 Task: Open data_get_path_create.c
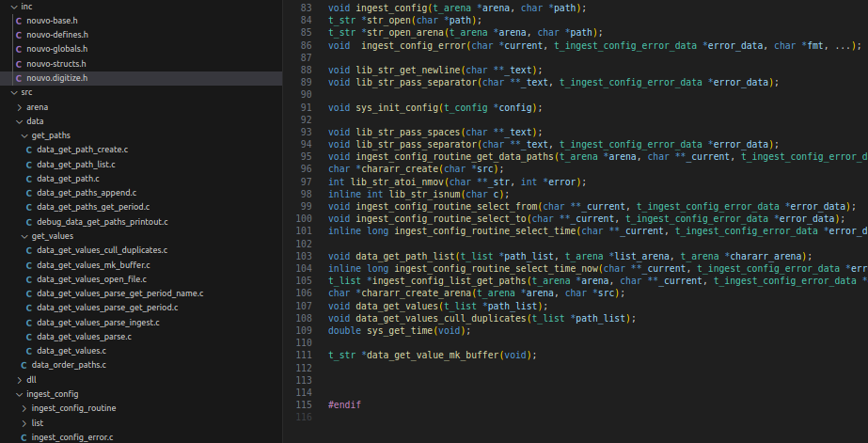click(83, 150)
